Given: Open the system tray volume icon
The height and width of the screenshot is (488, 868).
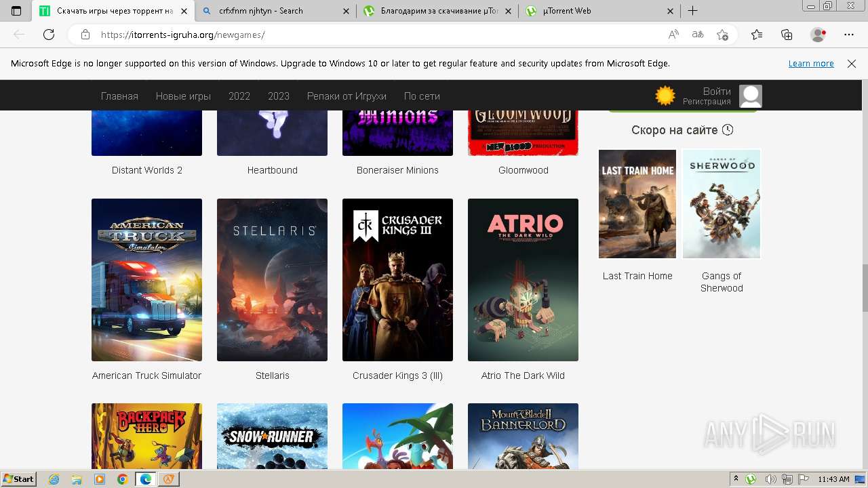Looking at the screenshot, I should pos(771,479).
